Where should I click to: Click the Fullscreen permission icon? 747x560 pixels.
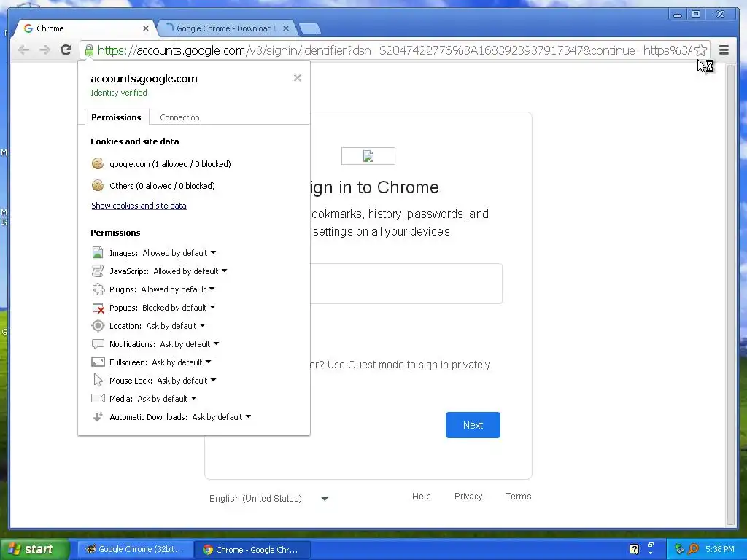(x=98, y=362)
